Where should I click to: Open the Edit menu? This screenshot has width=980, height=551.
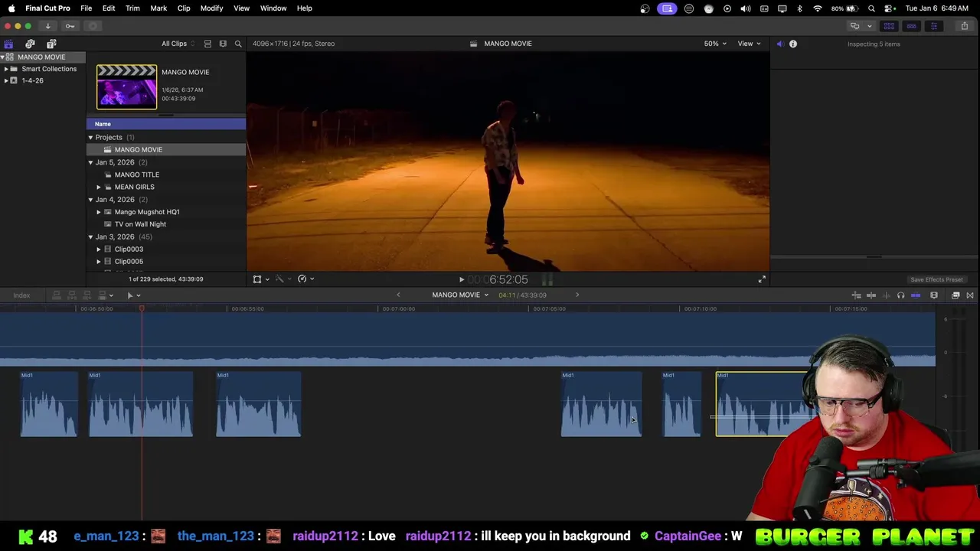point(109,8)
